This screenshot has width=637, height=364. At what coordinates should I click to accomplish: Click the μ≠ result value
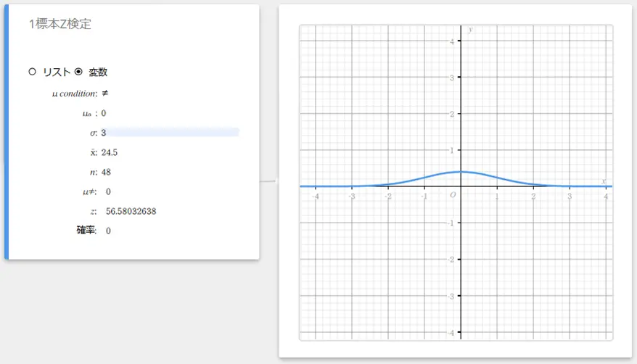click(x=108, y=191)
